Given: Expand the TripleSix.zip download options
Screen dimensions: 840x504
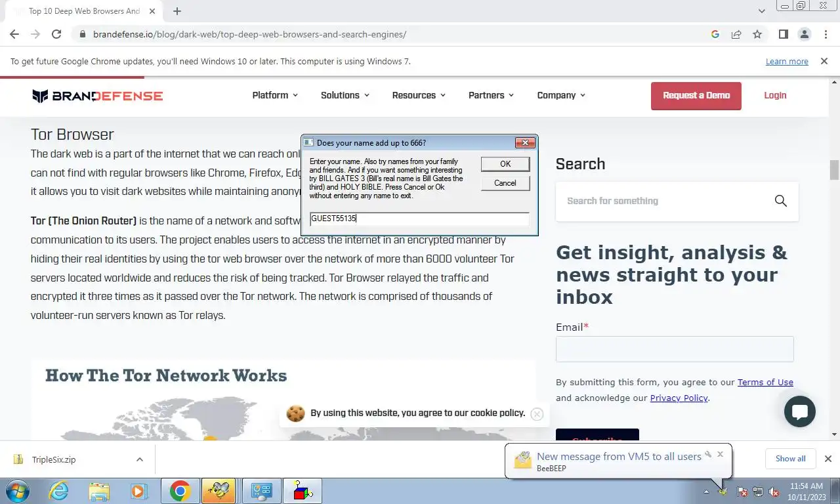Looking at the screenshot, I should click(140, 459).
